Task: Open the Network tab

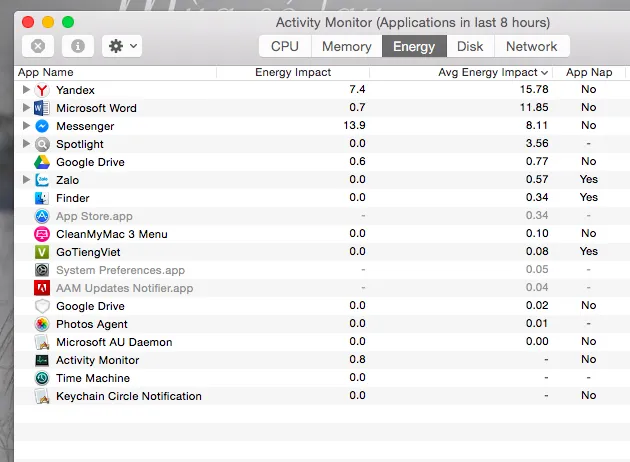Action: (x=531, y=46)
